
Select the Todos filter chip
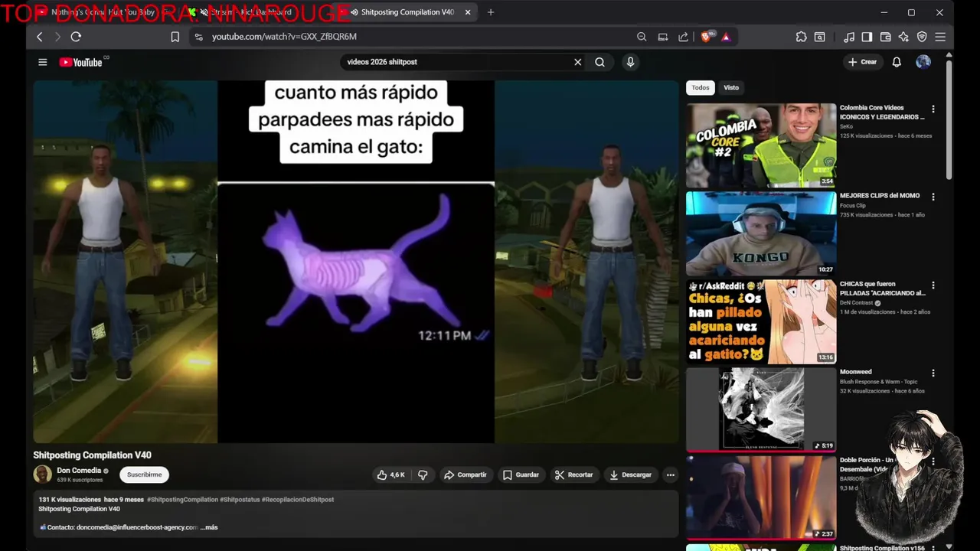tap(701, 88)
